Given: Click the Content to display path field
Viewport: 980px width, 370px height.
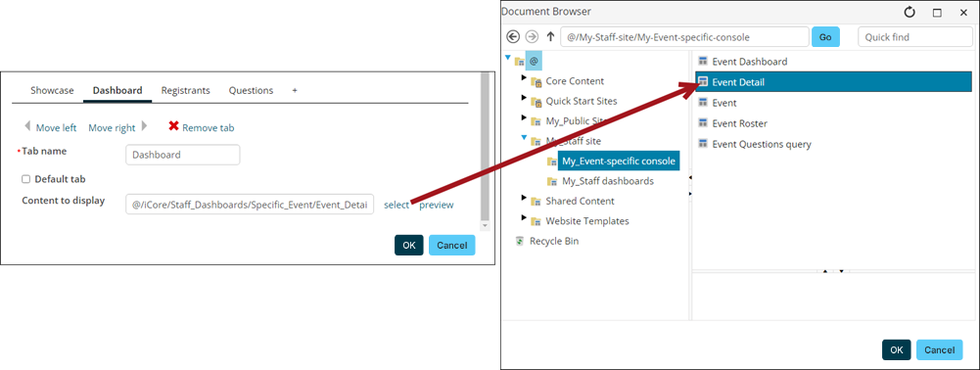Looking at the screenshot, I should 250,205.
